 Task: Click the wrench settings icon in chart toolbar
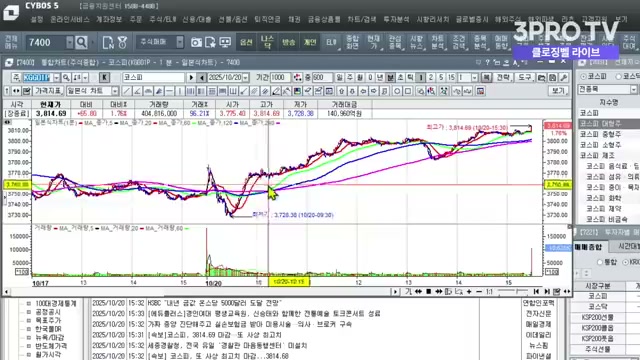[x=564, y=78]
